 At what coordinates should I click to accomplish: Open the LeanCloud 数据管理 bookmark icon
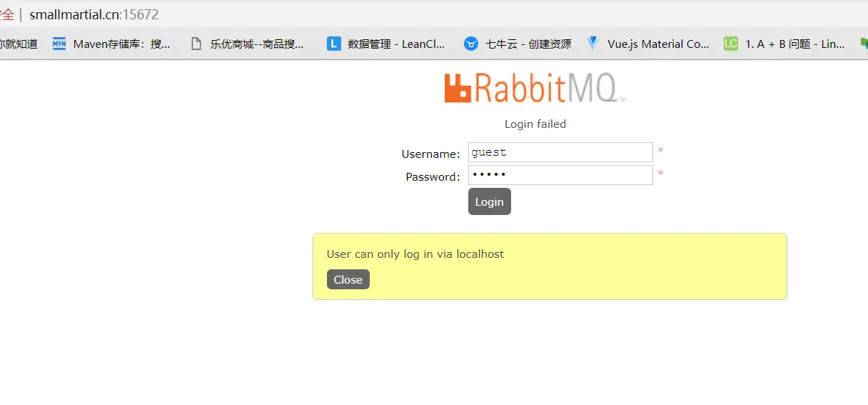(333, 44)
